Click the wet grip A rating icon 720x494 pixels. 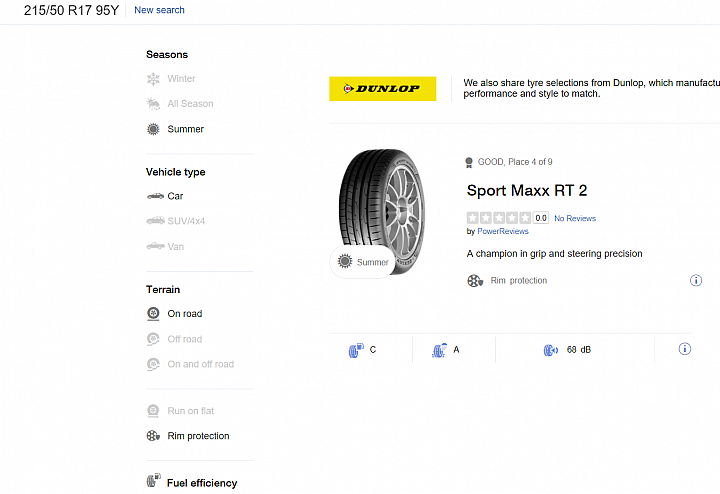(x=439, y=350)
